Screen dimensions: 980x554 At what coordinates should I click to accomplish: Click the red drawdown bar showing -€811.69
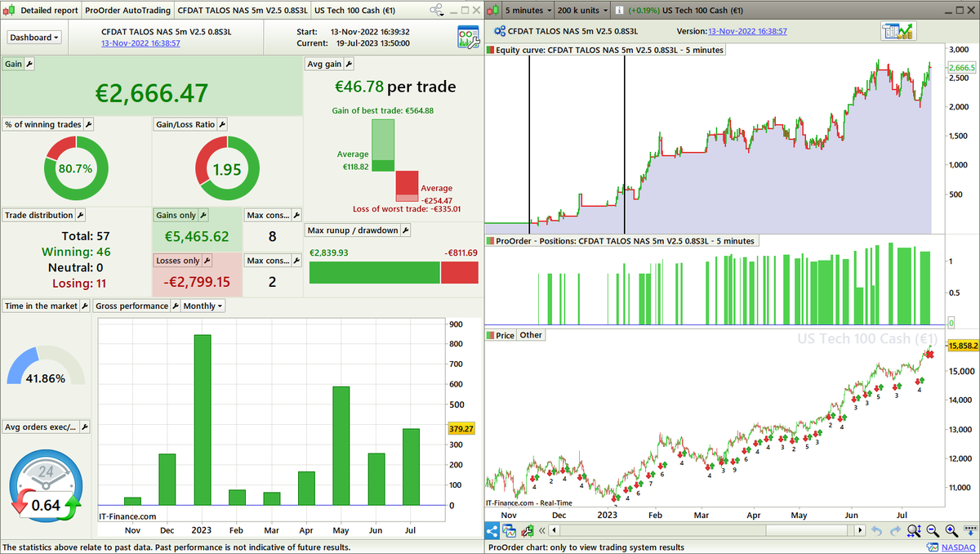[460, 273]
